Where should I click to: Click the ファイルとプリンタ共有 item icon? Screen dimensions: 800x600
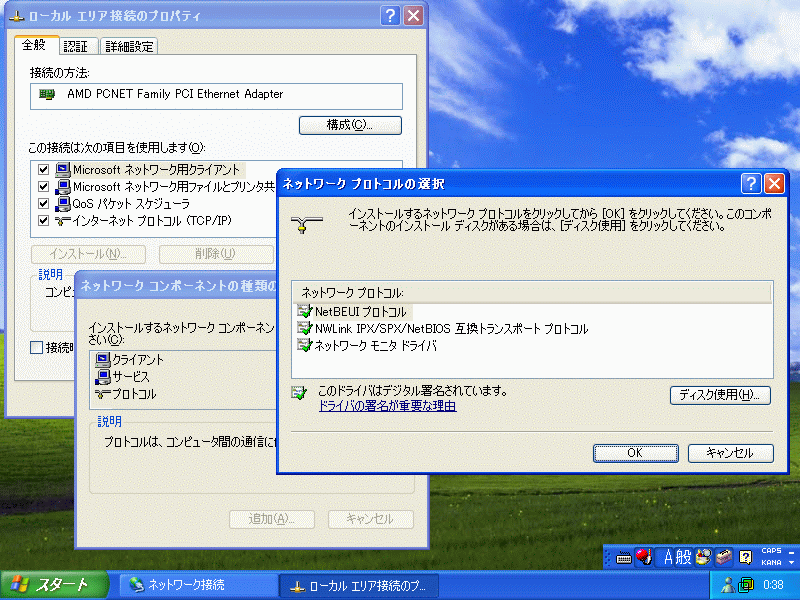click(63, 187)
